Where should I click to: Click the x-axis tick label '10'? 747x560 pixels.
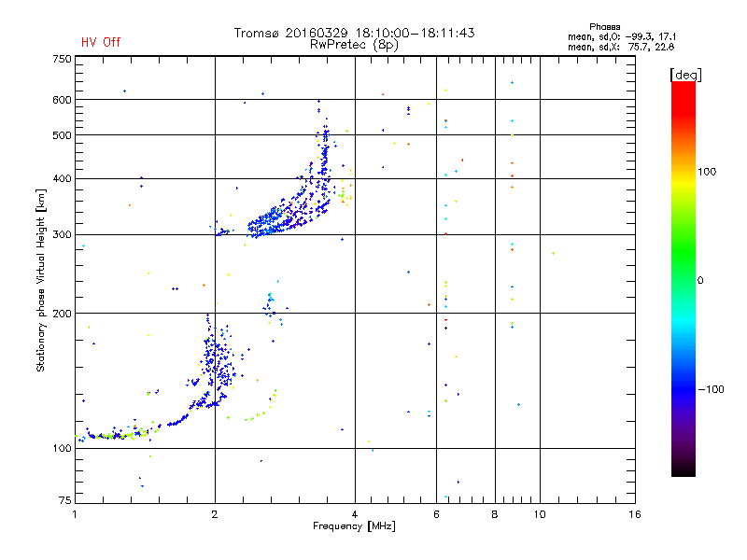(x=540, y=514)
